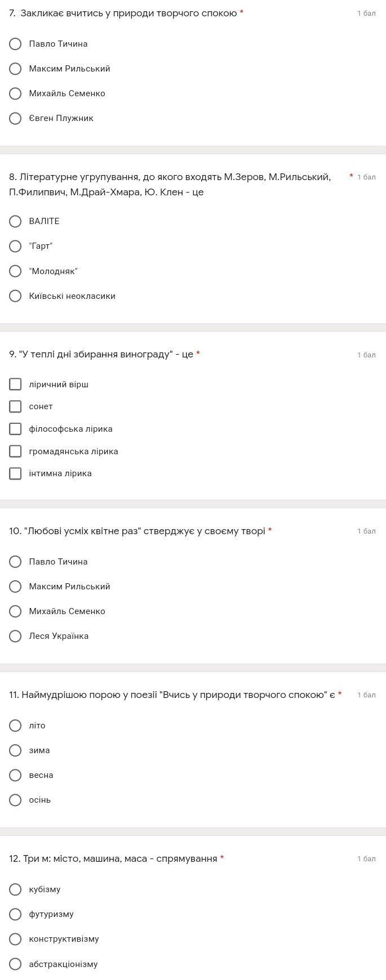The width and height of the screenshot is (386, 980).
Task: Tick the інтимна лірика checkbox
Action: click(15, 473)
